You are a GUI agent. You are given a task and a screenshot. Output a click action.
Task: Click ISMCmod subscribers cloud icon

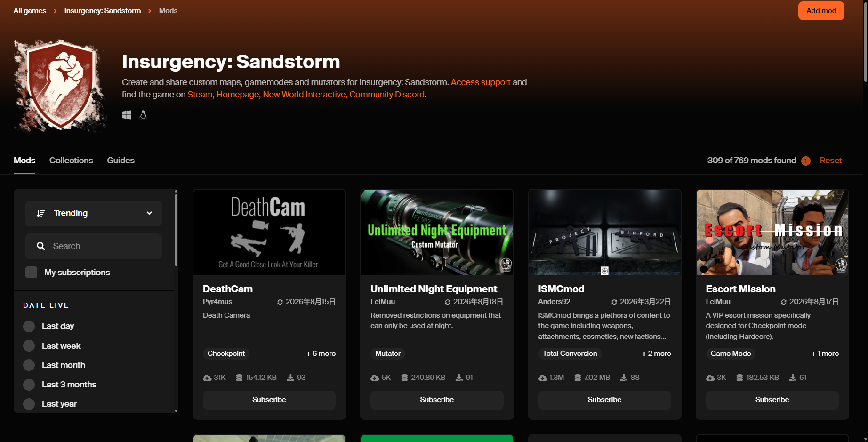pos(543,378)
